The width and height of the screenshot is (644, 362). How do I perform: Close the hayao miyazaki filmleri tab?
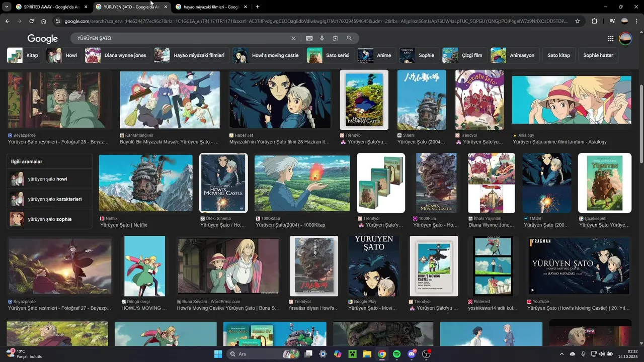[245, 7]
